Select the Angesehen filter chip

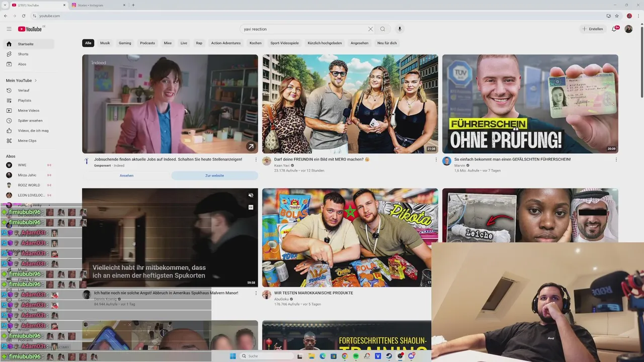(x=360, y=43)
